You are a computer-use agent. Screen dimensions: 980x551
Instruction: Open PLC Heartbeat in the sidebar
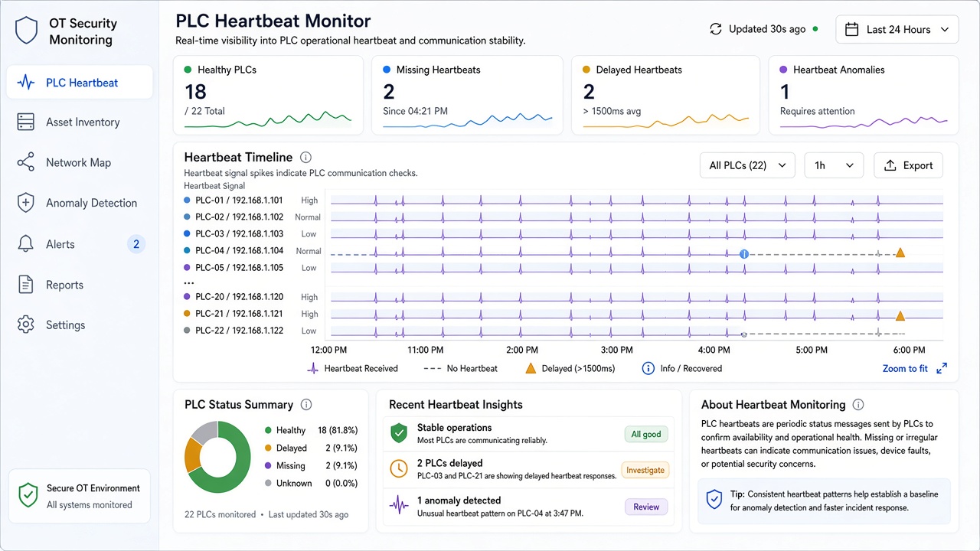[x=80, y=83]
